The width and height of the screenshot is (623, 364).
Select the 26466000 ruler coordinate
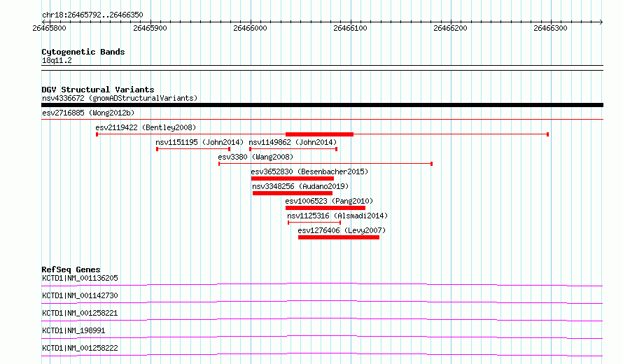tap(250, 28)
